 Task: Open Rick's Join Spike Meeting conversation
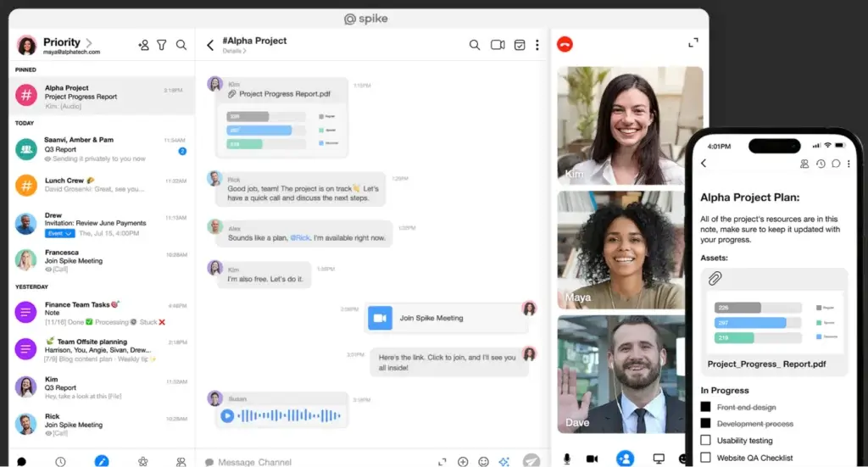point(102,425)
